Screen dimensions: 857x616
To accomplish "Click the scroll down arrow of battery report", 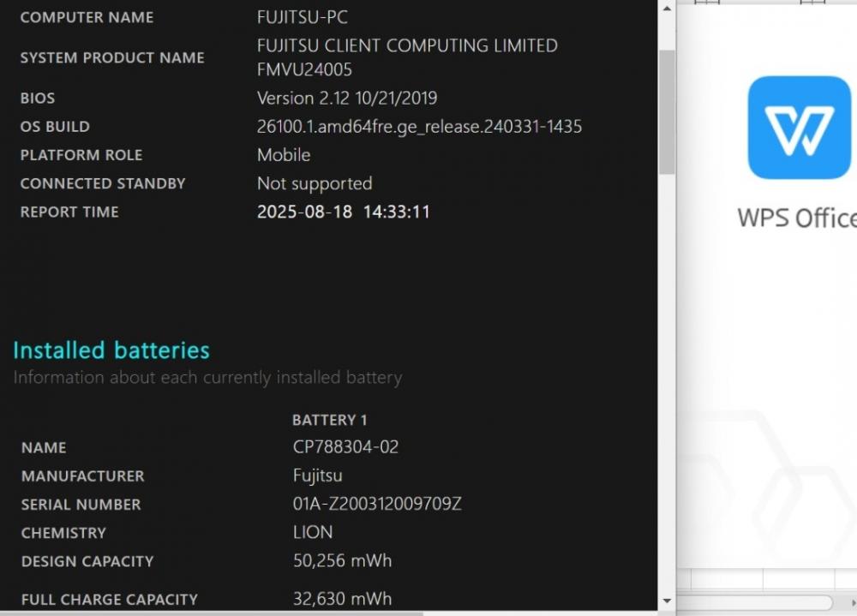I will point(667,601).
